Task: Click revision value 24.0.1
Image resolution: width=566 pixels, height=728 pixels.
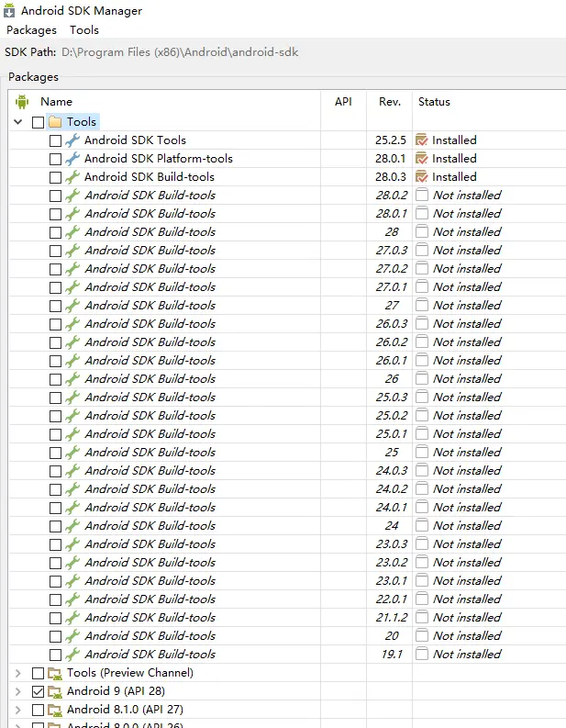Action: (x=392, y=507)
